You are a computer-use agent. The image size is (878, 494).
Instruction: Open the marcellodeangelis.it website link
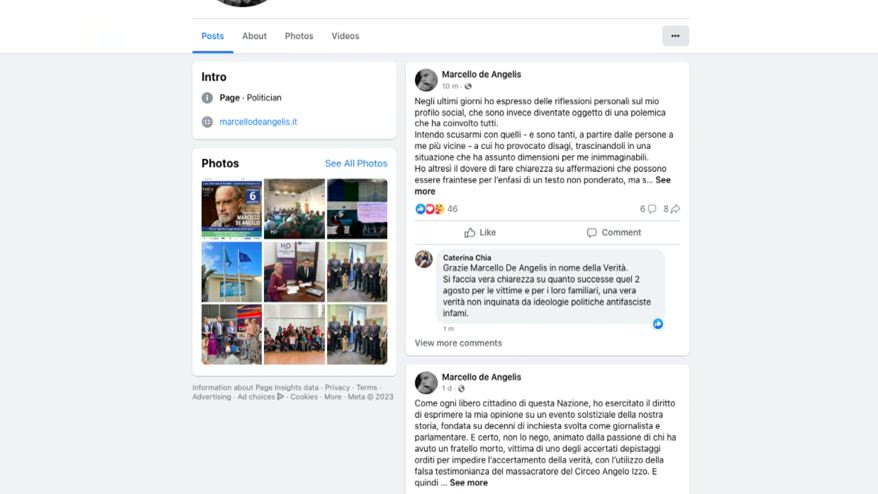pos(258,122)
